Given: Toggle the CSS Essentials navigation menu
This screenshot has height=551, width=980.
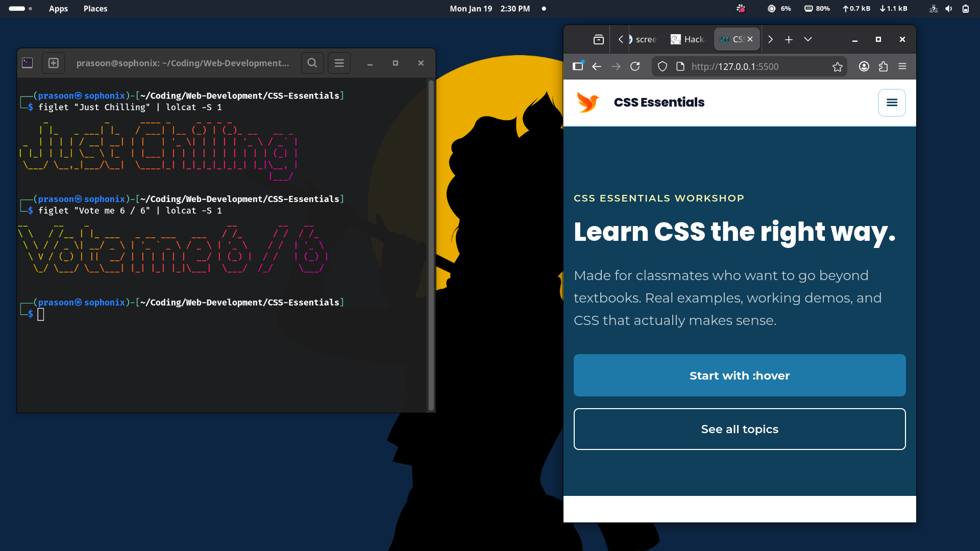Looking at the screenshot, I should [892, 103].
